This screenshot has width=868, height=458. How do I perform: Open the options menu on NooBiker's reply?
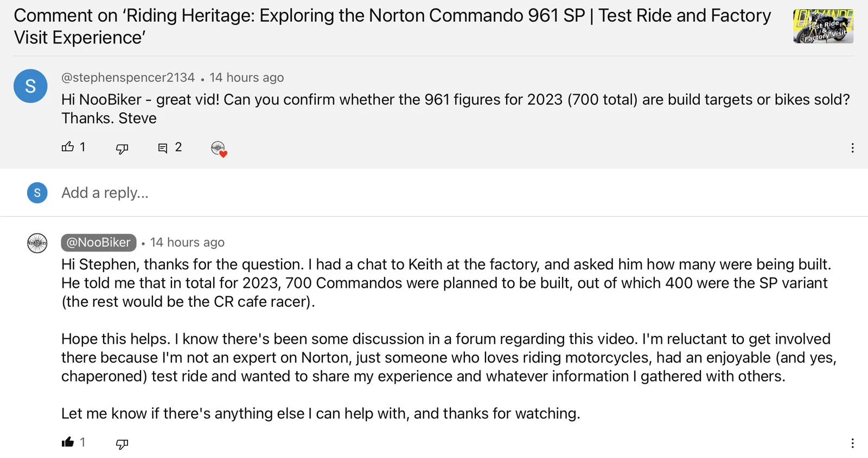pyautogui.click(x=853, y=443)
